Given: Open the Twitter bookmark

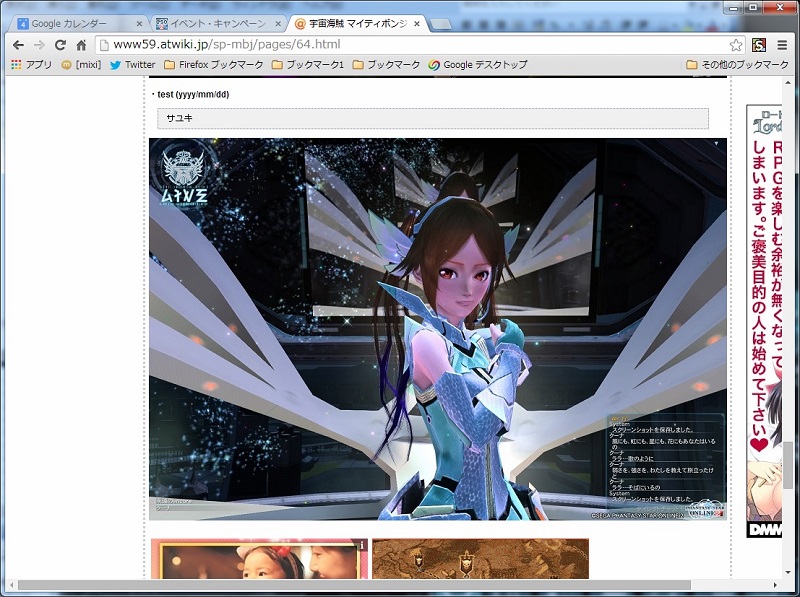Looking at the screenshot, I should [x=133, y=65].
